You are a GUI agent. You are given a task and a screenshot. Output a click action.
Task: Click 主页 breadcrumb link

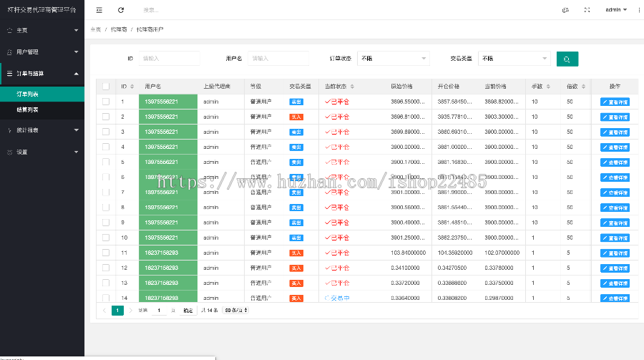tap(96, 29)
